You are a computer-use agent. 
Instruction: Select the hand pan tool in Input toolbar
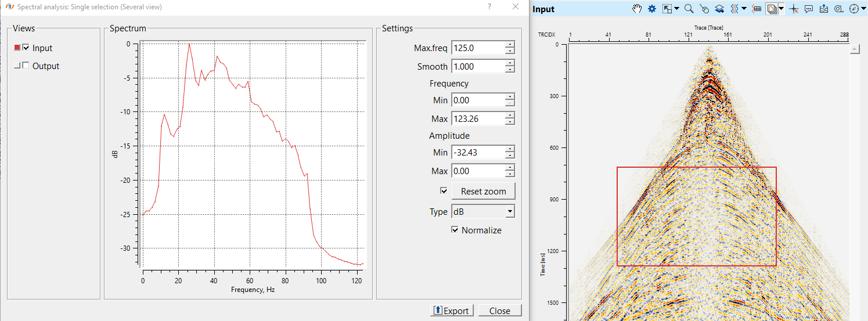pos(637,9)
